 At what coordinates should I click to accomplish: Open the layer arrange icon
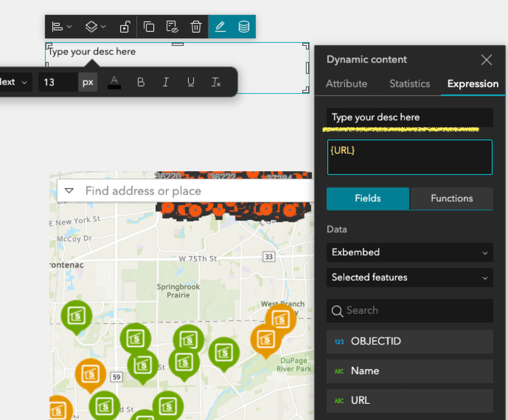pos(95,26)
